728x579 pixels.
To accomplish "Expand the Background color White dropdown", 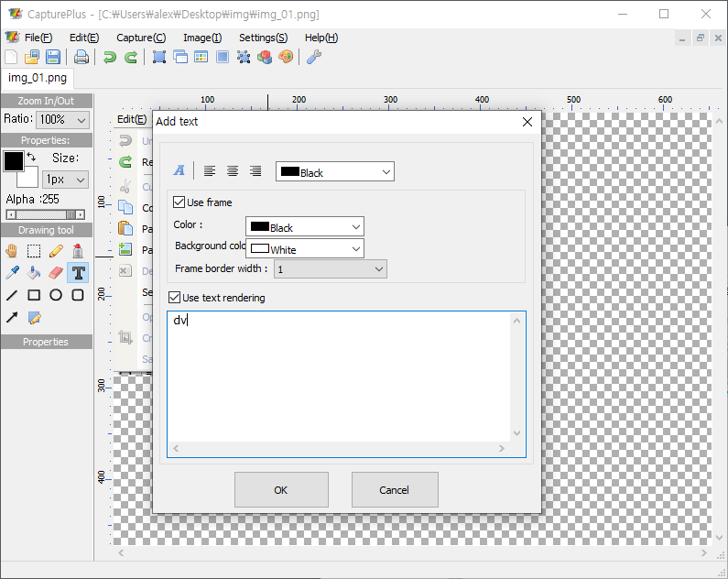I will [x=305, y=248].
